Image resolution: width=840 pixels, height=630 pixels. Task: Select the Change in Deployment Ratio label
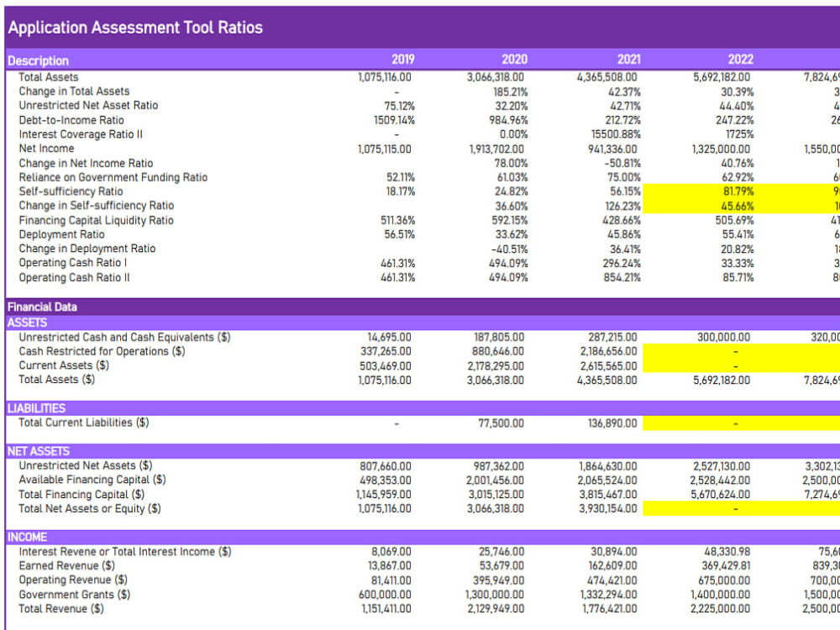click(x=87, y=249)
